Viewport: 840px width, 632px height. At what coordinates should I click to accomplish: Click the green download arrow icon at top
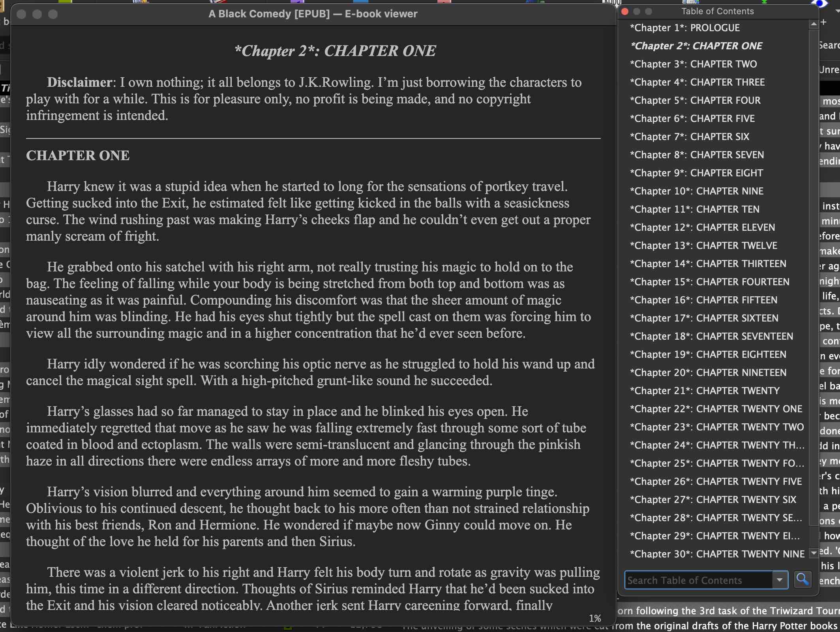pos(764,2)
